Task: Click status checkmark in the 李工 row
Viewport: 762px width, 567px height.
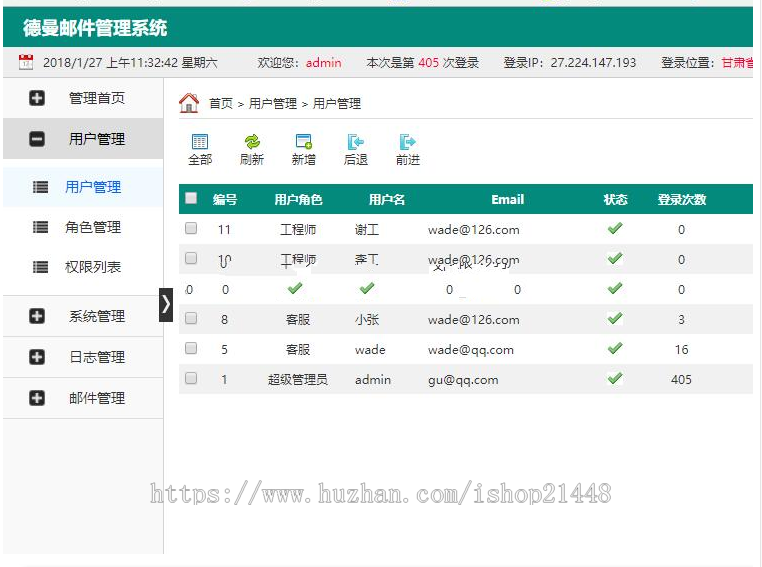Action: (615, 258)
